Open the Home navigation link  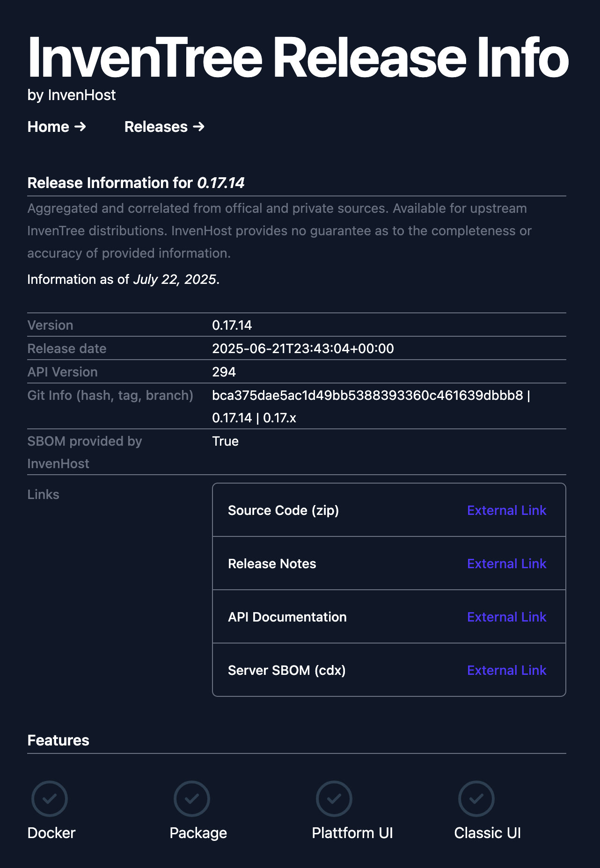click(x=57, y=127)
